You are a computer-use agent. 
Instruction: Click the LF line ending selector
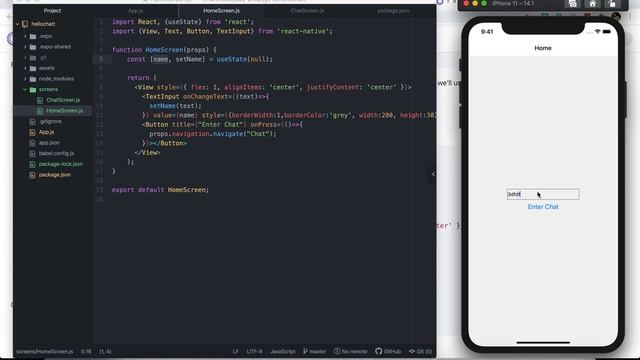(x=236, y=351)
